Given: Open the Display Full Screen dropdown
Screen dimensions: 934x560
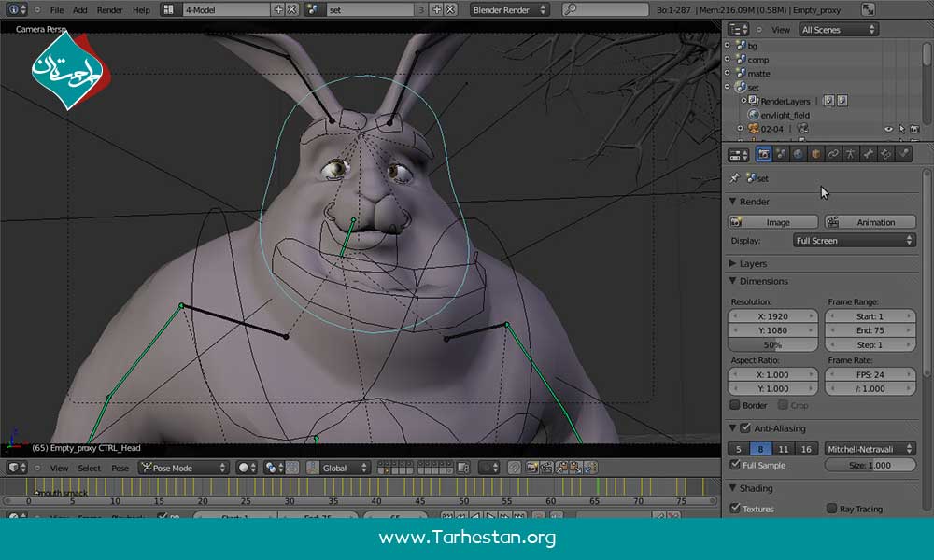Looking at the screenshot, I should tap(855, 241).
